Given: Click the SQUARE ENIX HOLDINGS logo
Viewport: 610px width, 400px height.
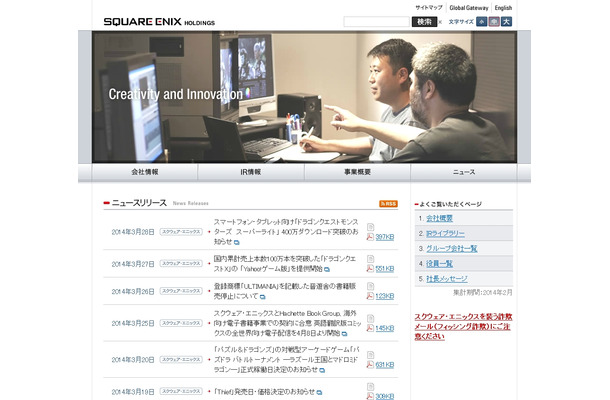Looking at the screenshot, I should tap(159, 22).
